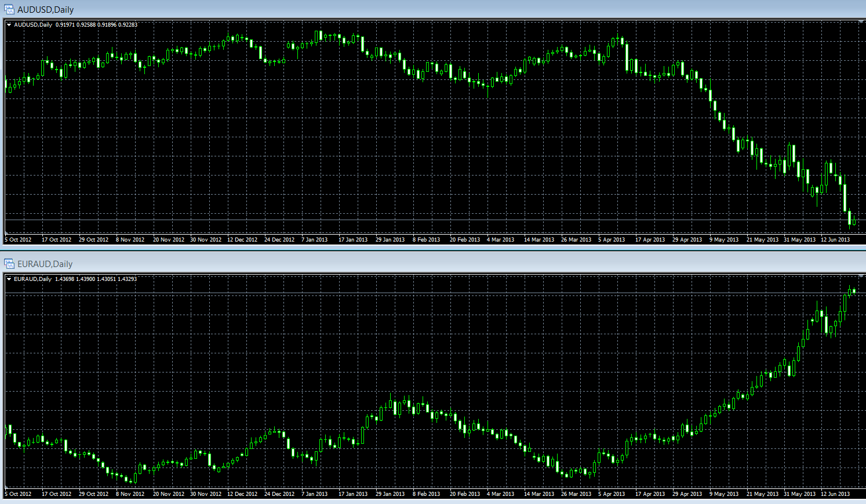Click 26 Mar 2013 on EURAUD time axis
This screenshot has width=866, height=504.
coord(576,494)
